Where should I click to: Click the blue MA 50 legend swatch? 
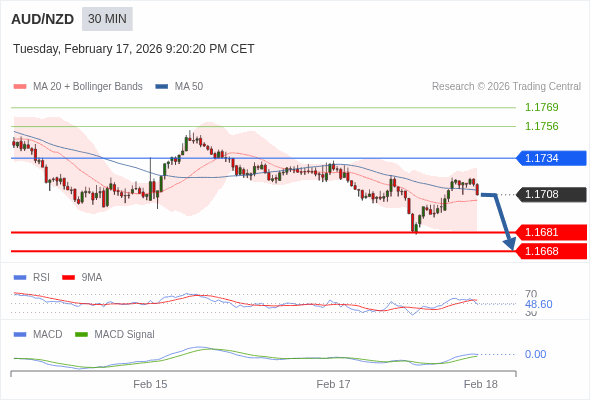point(161,87)
